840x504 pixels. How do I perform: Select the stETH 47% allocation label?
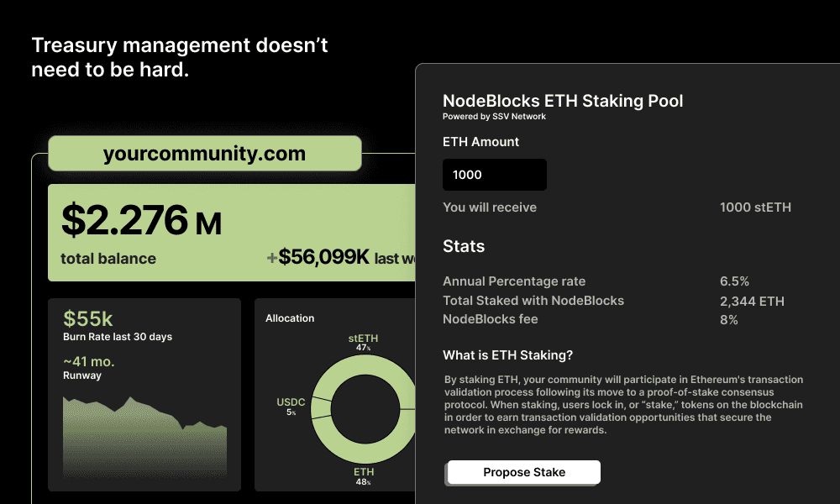click(x=363, y=342)
